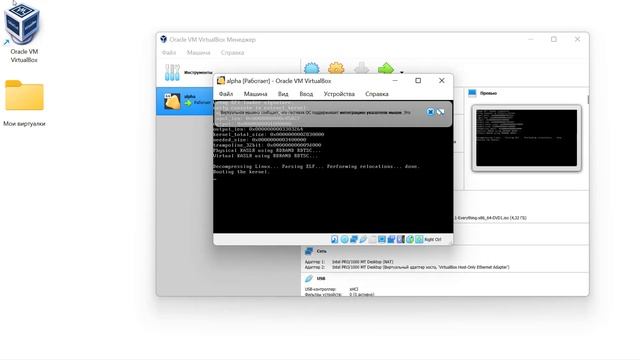Open the Машина menu in VM window

tap(256, 94)
